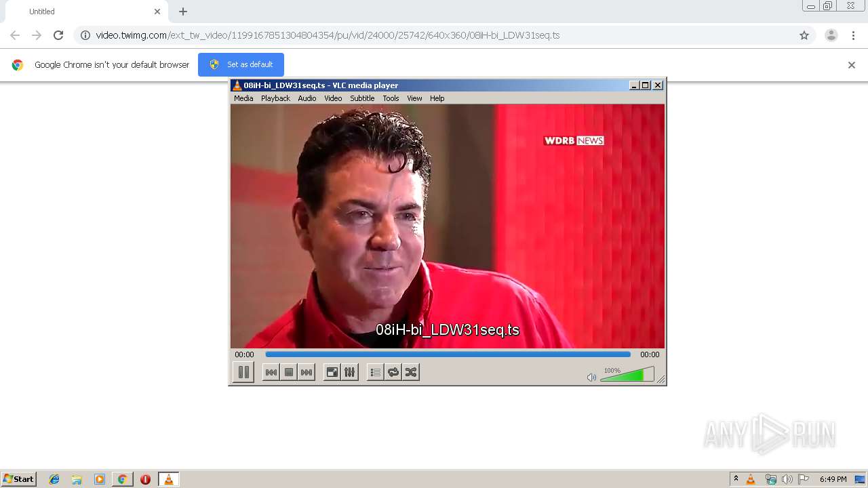
Task: Maximize the VLC media player window
Action: point(646,85)
